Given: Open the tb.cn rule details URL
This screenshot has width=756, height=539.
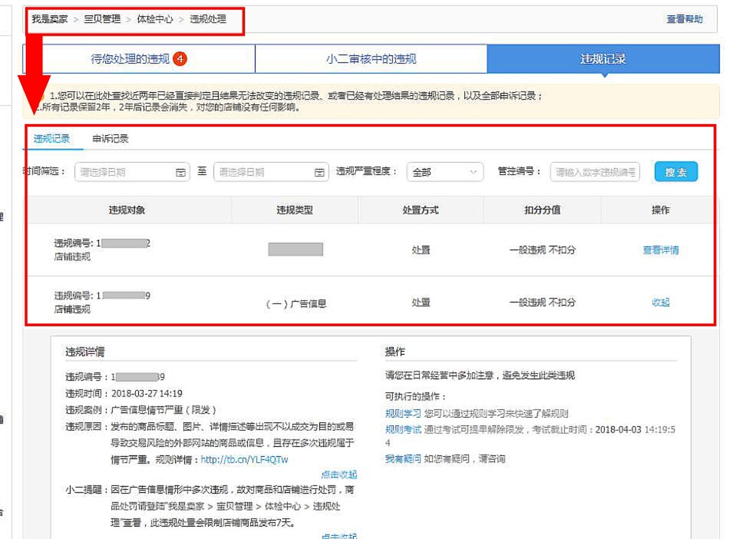Looking at the screenshot, I should pyautogui.click(x=244, y=460).
